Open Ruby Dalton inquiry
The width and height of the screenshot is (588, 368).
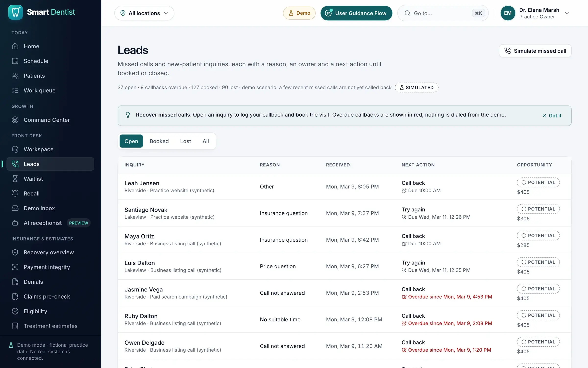344,319
